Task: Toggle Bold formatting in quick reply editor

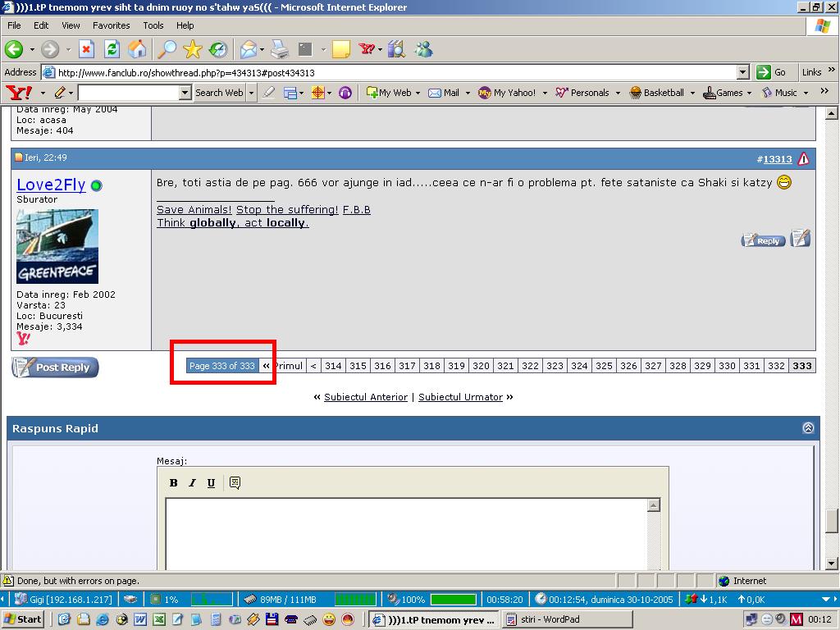Action: point(173,483)
